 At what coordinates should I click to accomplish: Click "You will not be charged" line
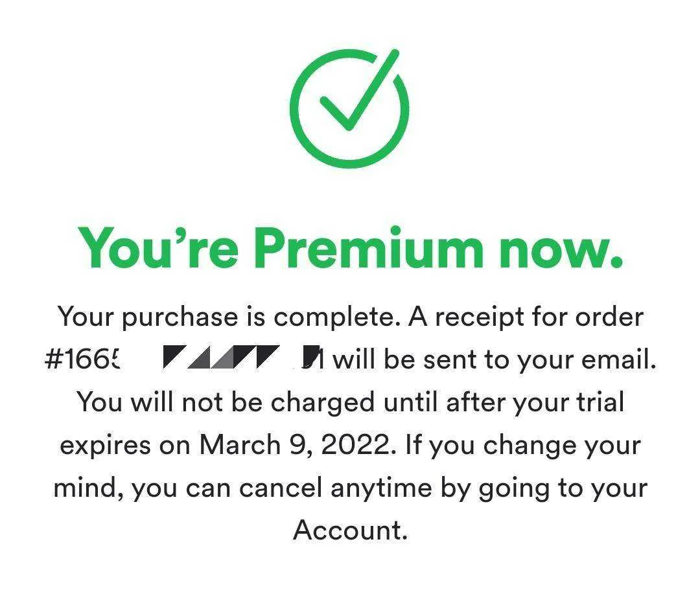[x=226, y=403]
